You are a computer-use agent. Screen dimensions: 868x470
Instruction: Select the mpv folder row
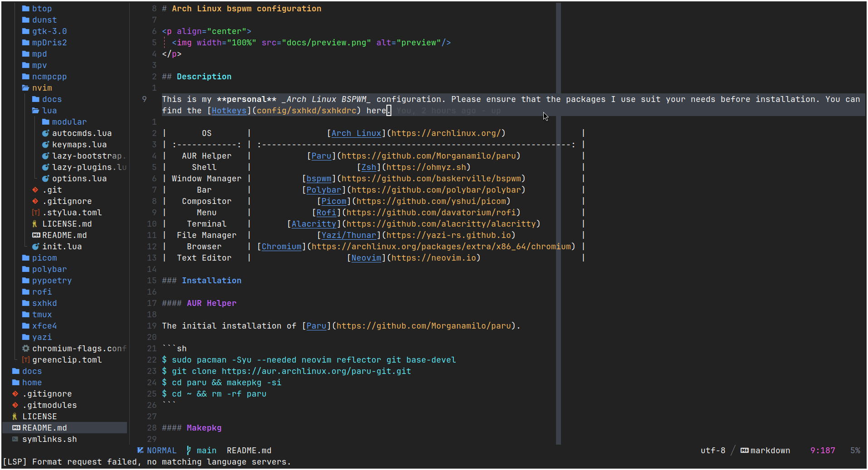64,65
